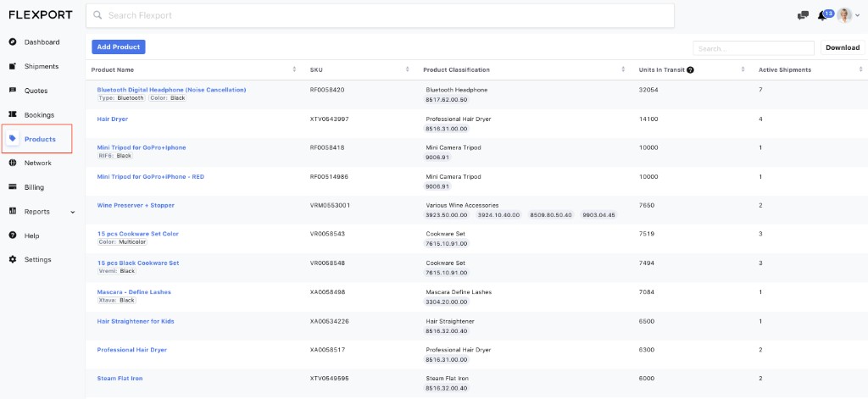Open Mini Tripod for GoPro+iPhone - RED link
The width and height of the screenshot is (868, 399).
pos(151,176)
